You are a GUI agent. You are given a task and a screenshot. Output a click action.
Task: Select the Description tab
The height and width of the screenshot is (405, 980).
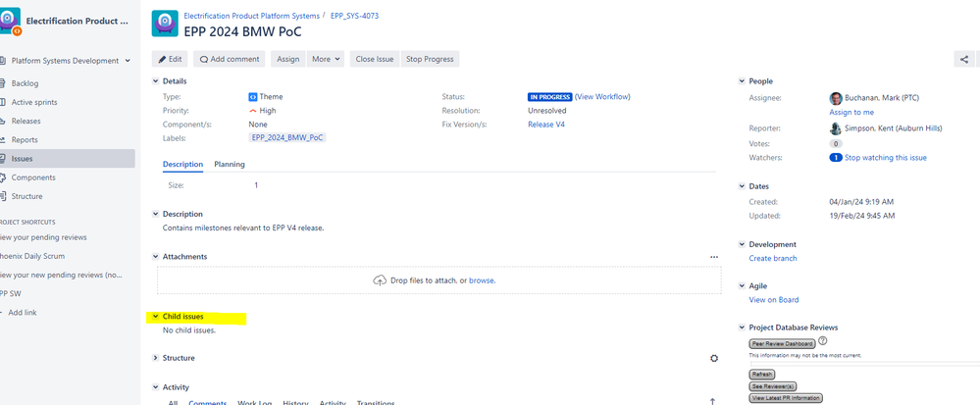[182, 165]
